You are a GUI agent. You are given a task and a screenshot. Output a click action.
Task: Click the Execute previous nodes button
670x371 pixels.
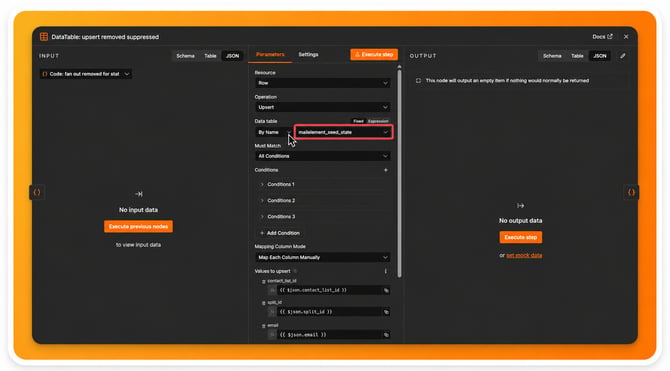click(x=138, y=227)
